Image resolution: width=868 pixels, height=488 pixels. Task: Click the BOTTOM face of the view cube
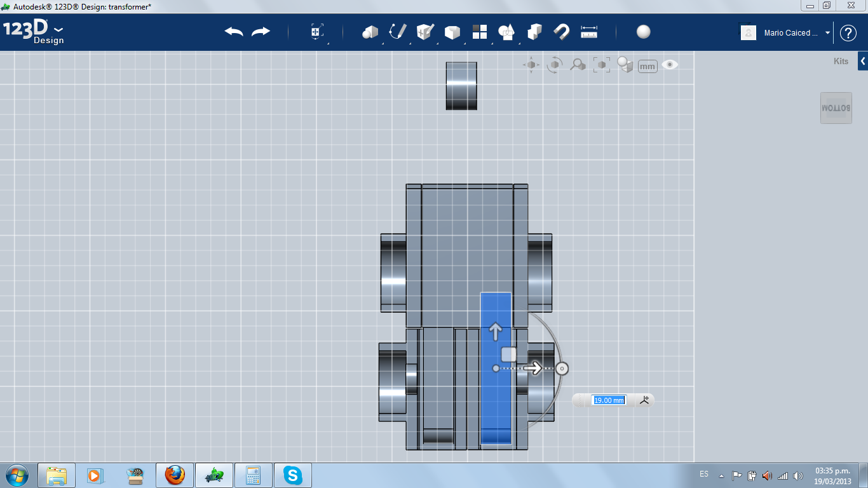tap(836, 108)
